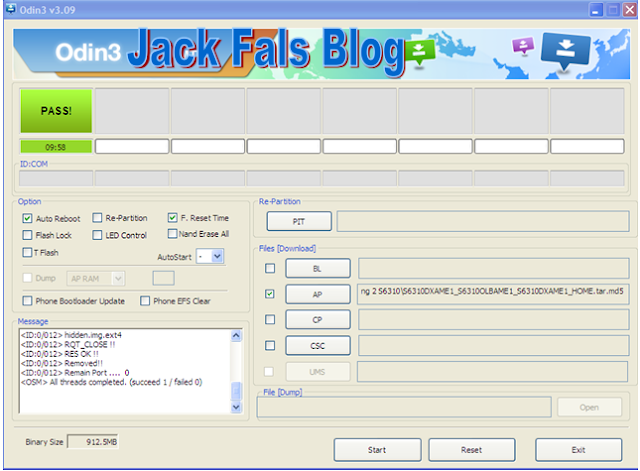The image size is (640, 471).
Task: Tick the CP file checkbox
Action: point(270,319)
